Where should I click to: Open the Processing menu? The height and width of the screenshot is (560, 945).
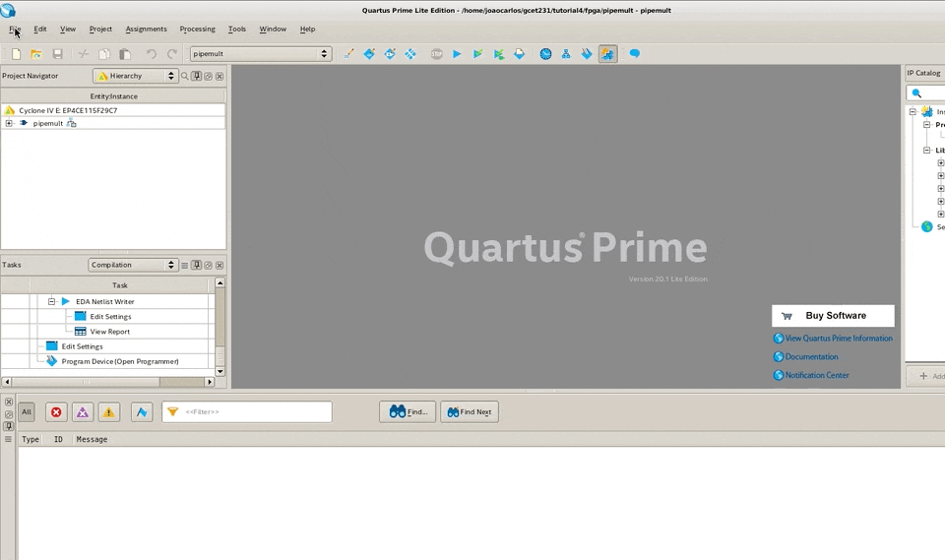point(197,29)
